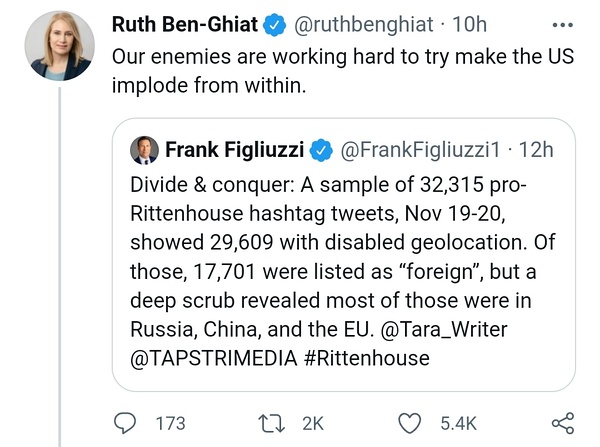Image resolution: width=600 pixels, height=447 pixels.
Task: Open the @TAPSTRIMEDIA mention
Action: pyautogui.click(x=208, y=356)
